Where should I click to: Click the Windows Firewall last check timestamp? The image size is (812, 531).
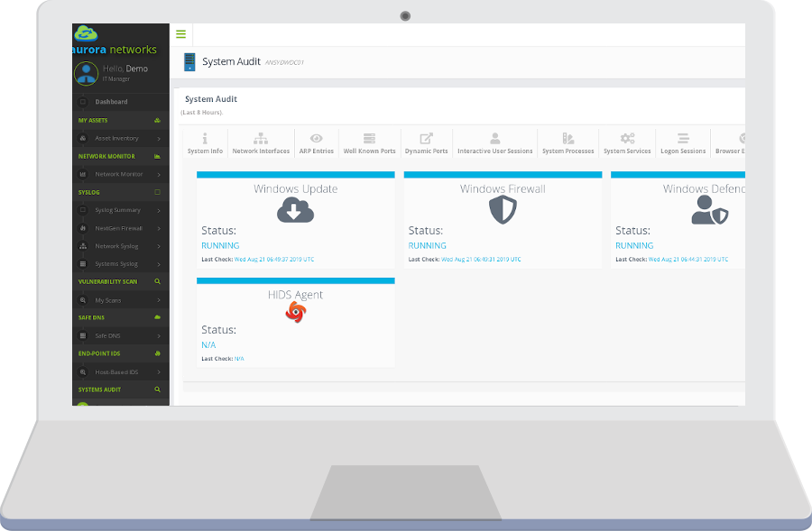pyautogui.click(x=481, y=260)
